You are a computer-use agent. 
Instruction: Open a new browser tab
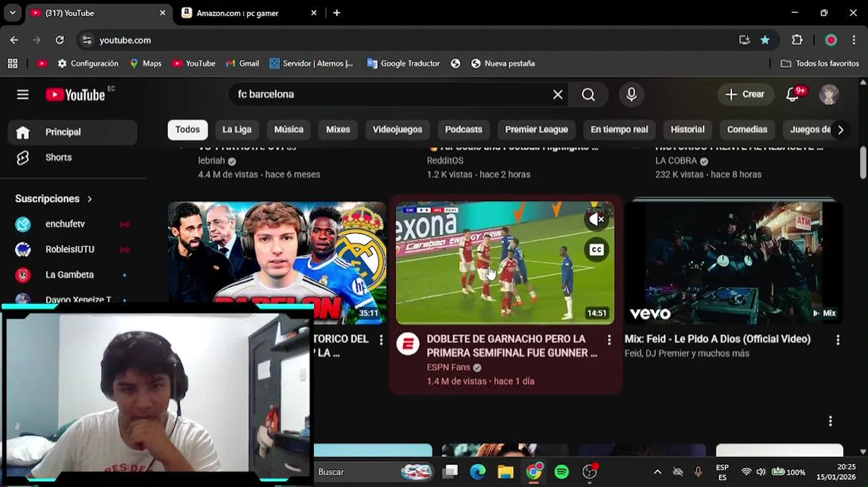(337, 13)
